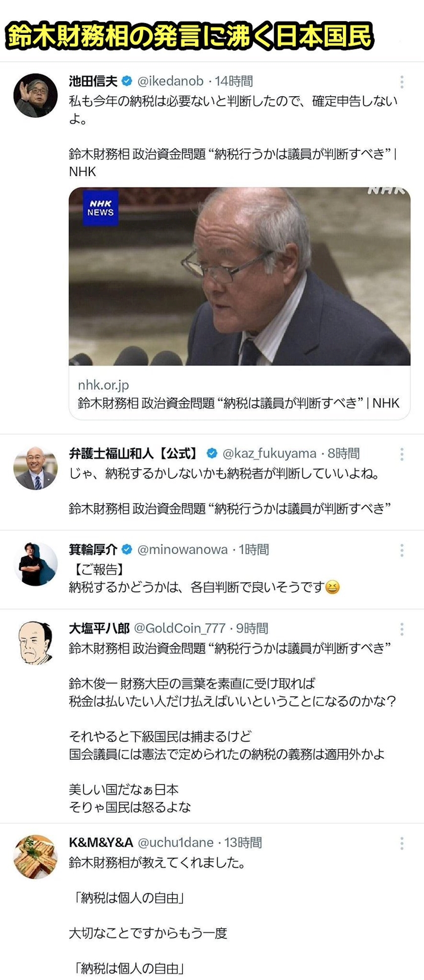Click the @ikedanob handle
The height and width of the screenshot is (980, 424).
tap(171, 81)
